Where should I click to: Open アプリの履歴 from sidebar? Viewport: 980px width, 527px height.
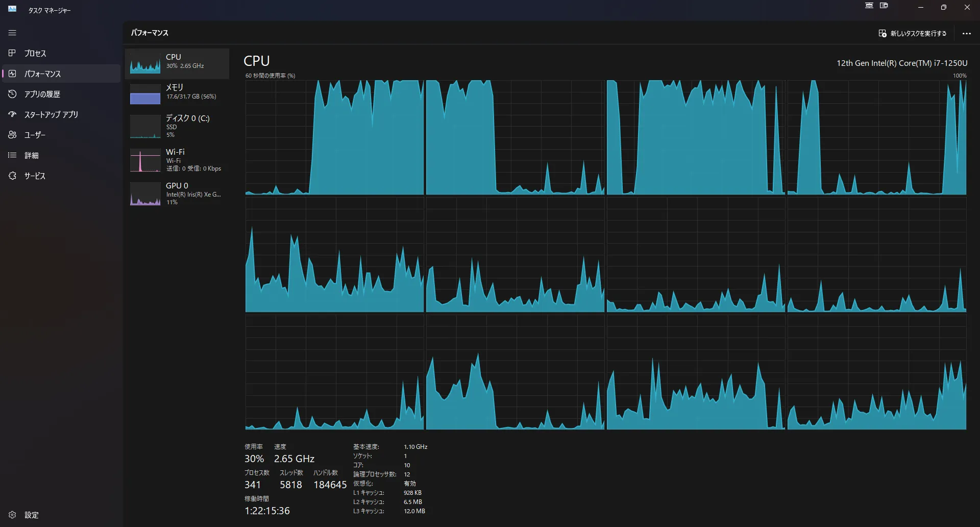coord(42,94)
